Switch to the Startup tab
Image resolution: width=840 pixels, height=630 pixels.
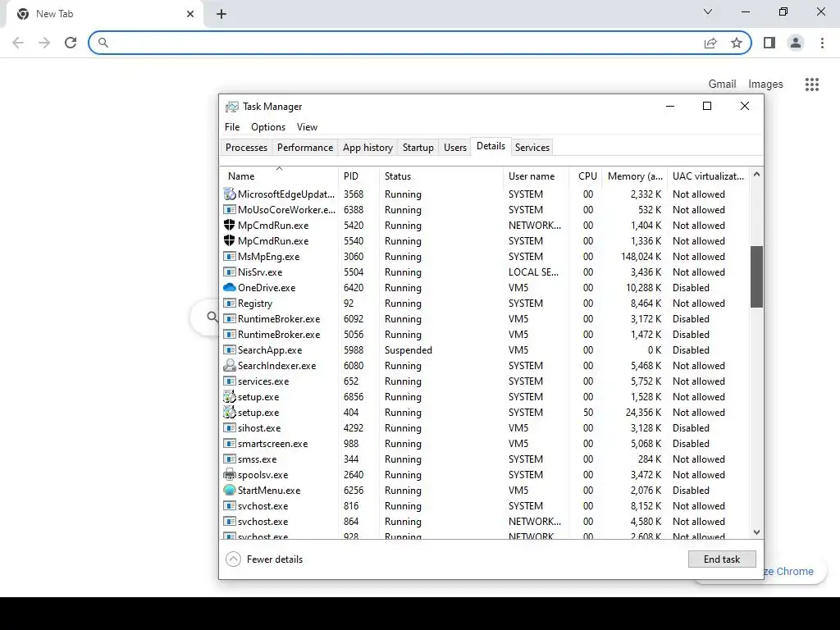pos(418,148)
